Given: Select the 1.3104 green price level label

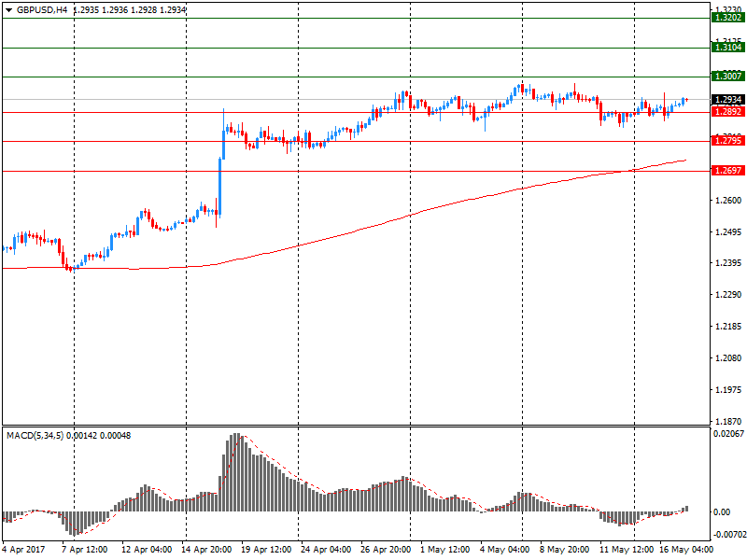Looking at the screenshot, I should [x=728, y=48].
